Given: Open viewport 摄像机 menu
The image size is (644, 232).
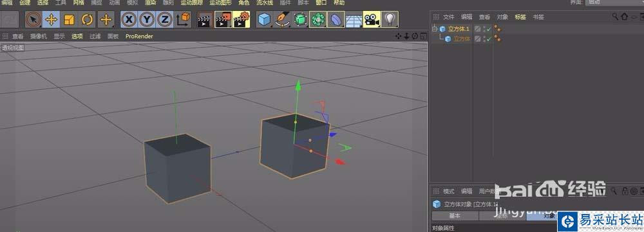Looking at the screenshot, I should [39, 36].
